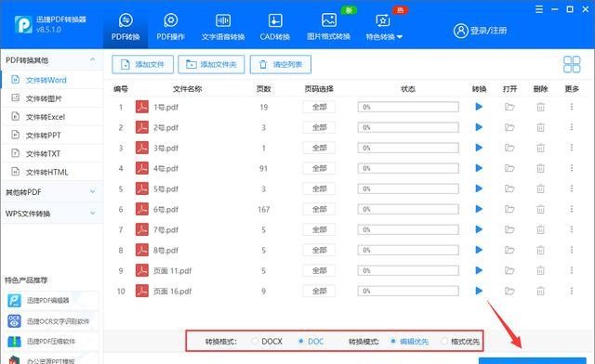Click 添加文件 button
Image resolution: width=595 pixels, height=364 pixels.
(142, 64)
